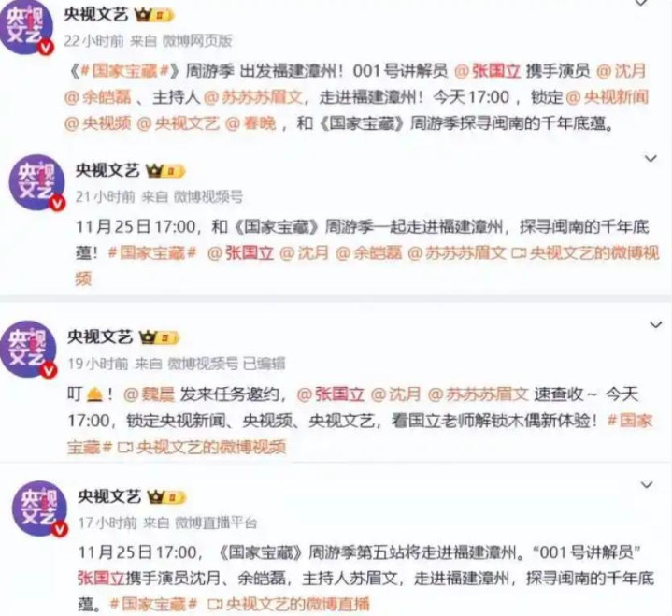Open the @张国立 mention in the first post
Image resolution: width=672 pixels, height=616 pixels.
click(x=487, y=71)
